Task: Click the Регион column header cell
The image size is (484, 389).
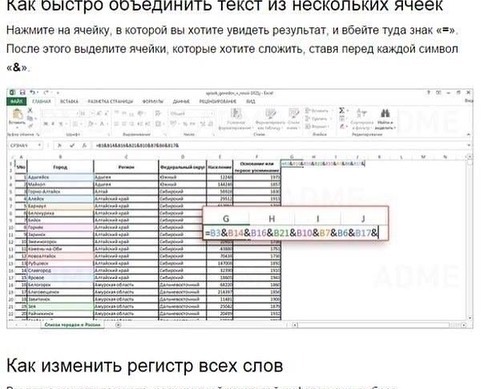Action: click(x=126, y=167)
